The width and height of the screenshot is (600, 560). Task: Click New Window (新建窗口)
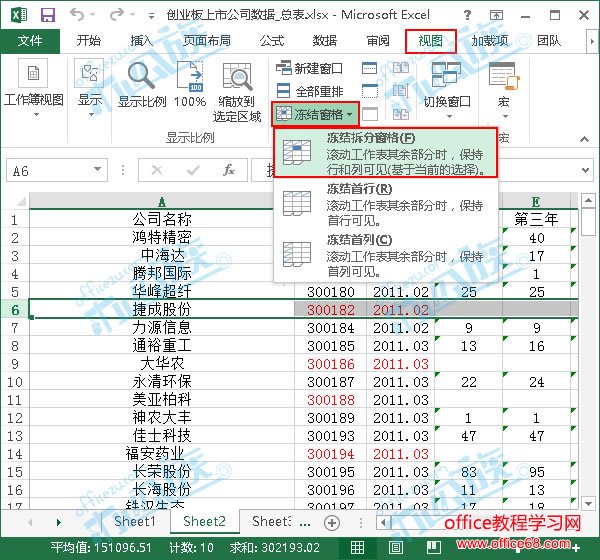(x=309, y=69)
